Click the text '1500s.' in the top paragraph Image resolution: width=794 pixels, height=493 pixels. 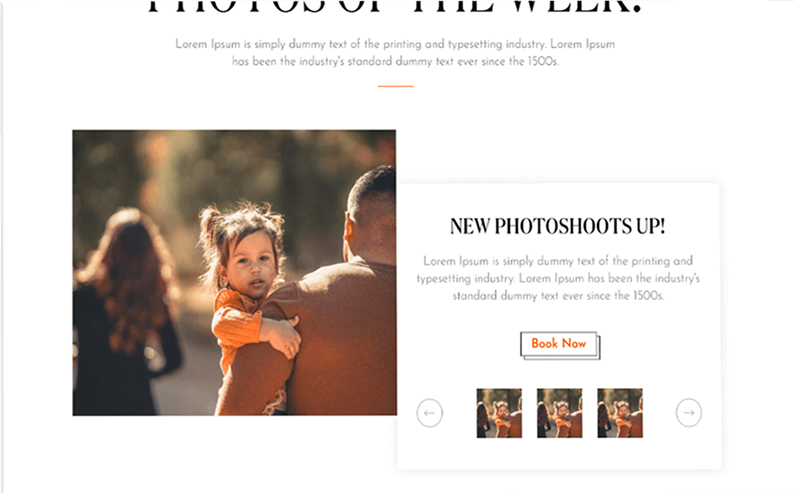click(543, 62)
